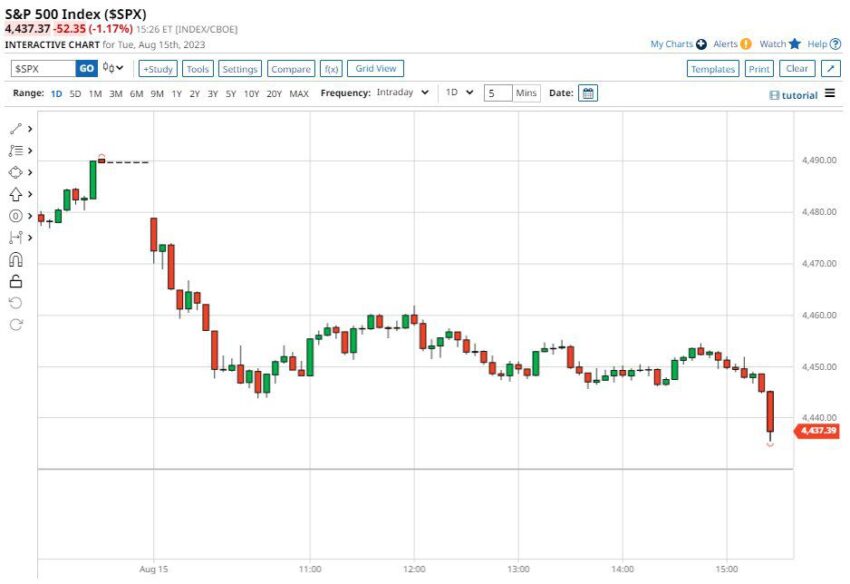The image size is (850, 584).
Task: Open the +Study button
Action: [158, 69]
